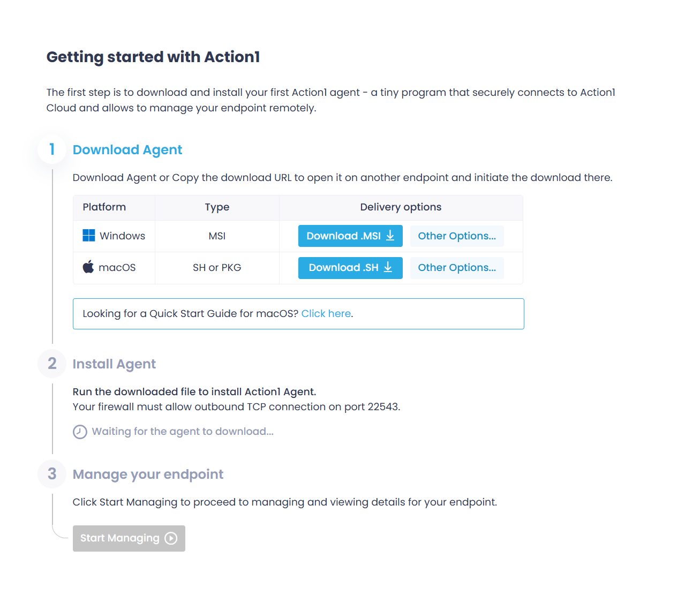
Task: Click the Delivery options column header
Action: (x=401, y=207)
